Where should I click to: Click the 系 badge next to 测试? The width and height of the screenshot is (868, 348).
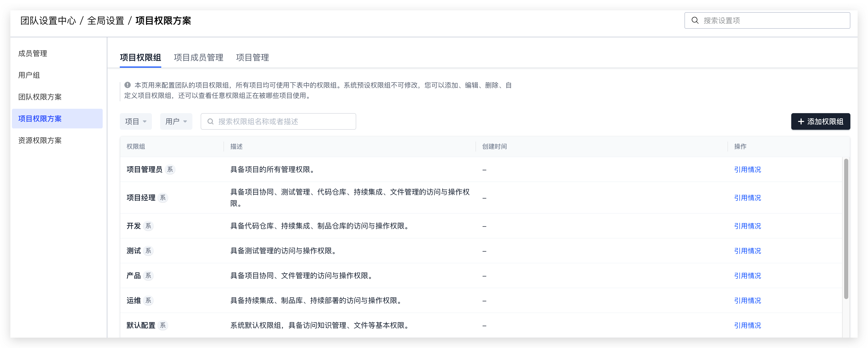(x=148, y=251)
